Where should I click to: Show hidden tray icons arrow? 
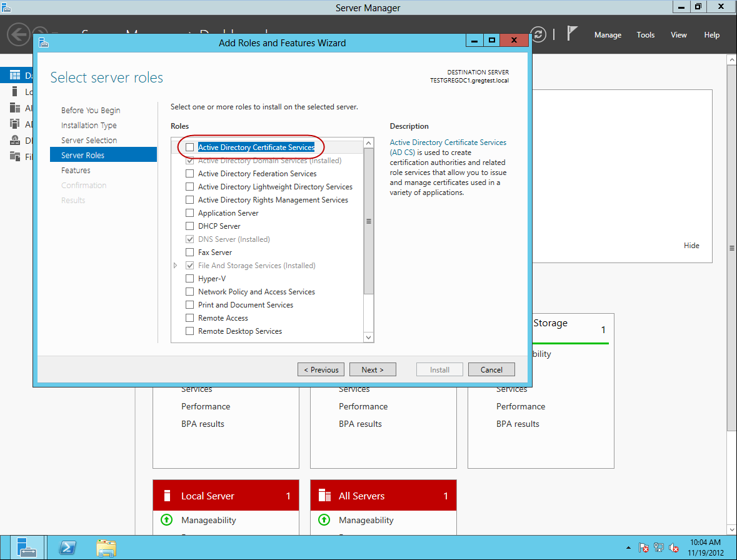pyautogui.click(x=628, y=547)
